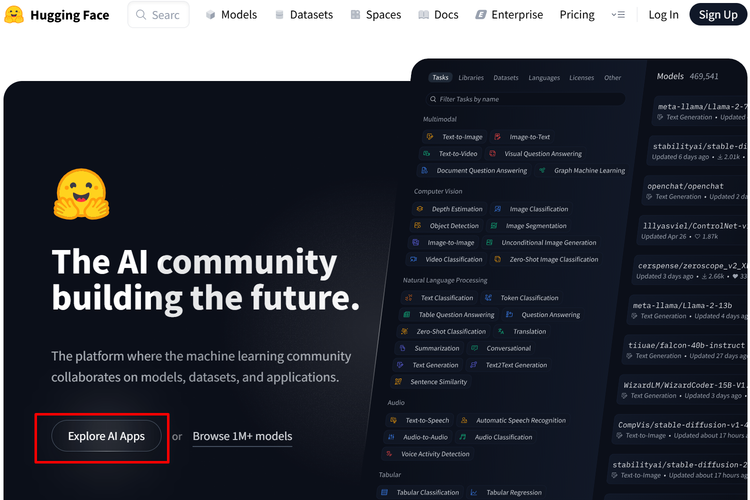Click the Document Question Answering icon
Screen dimensions: 750x500
(424, 170)
